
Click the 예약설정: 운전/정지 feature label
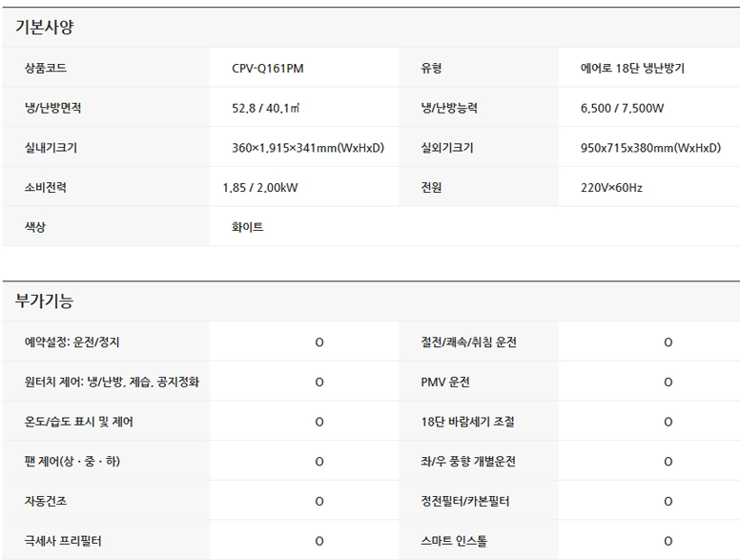tap(72, 342)
